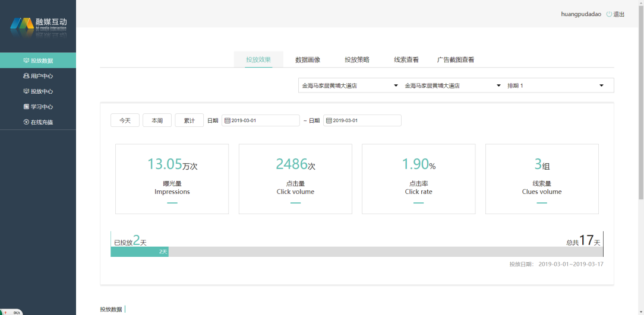Viewport: 644px width, 315px height.
Task: Click the 投放中心 monitor icon
Action: pyautogui.click(x=26, y=91)
